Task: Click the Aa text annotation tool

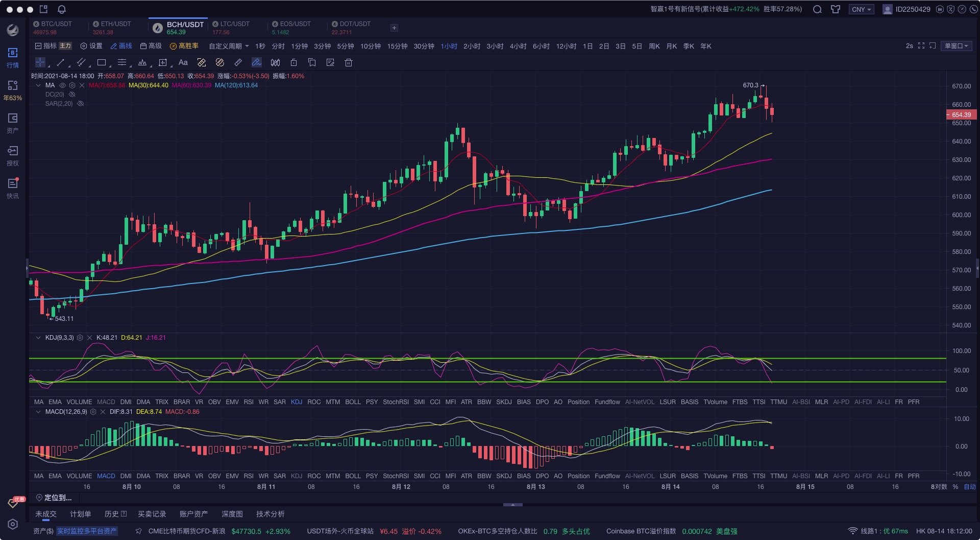Action: 183,62
